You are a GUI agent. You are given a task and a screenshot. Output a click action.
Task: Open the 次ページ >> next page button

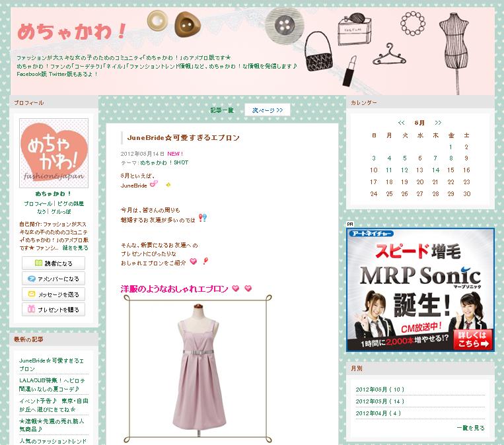pos(268,110)
